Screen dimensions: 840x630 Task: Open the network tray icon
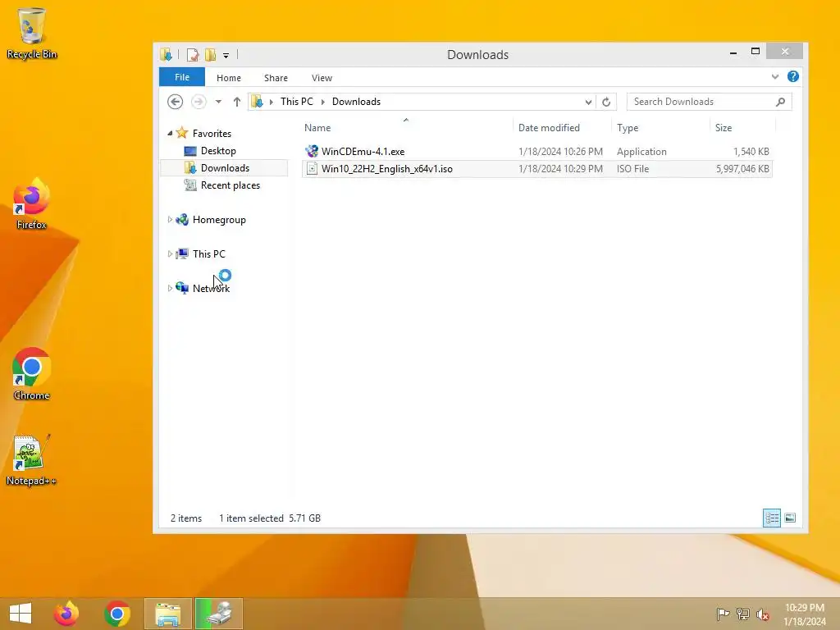742,614
